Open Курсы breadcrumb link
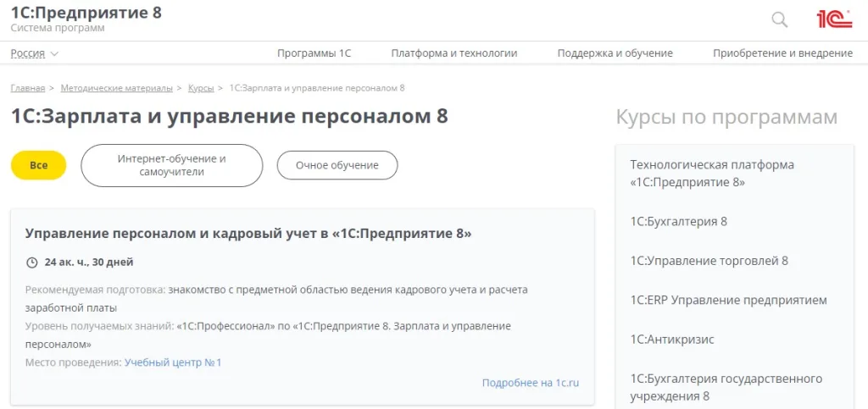Screen dimensions: 868x409 (x=201, y=88)
